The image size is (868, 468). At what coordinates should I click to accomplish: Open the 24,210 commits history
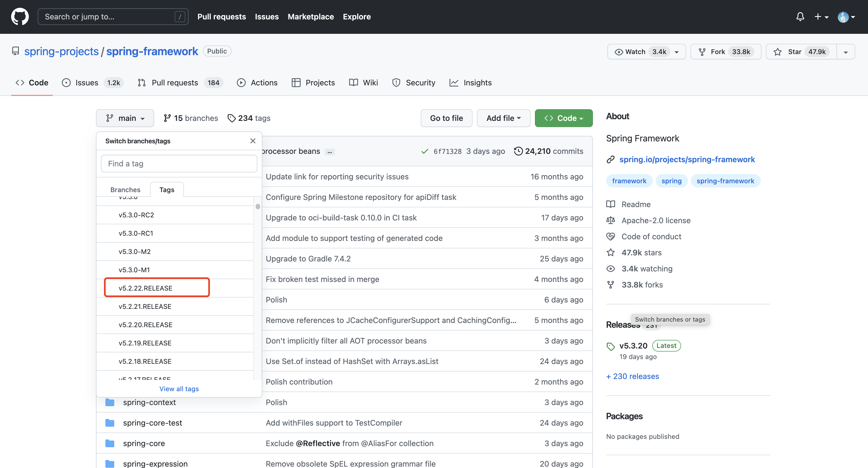(x=548, y=151)
